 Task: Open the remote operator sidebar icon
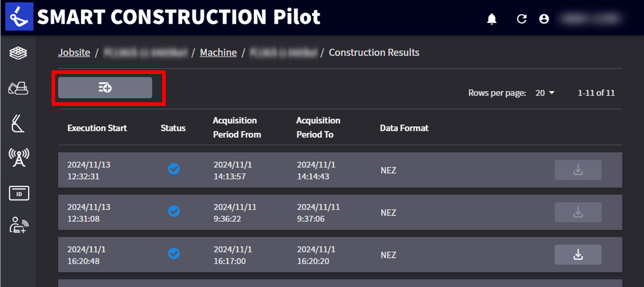[19, 225]
